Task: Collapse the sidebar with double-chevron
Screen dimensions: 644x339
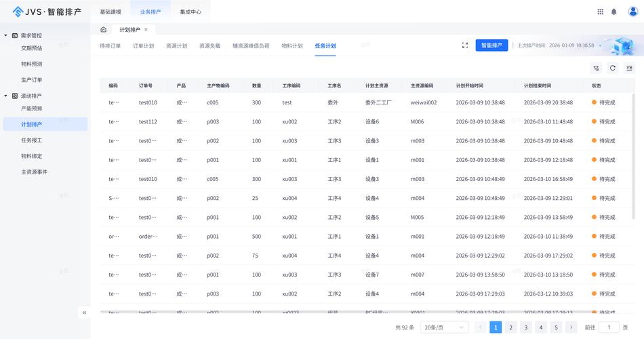Action: [x=84, y=313]
